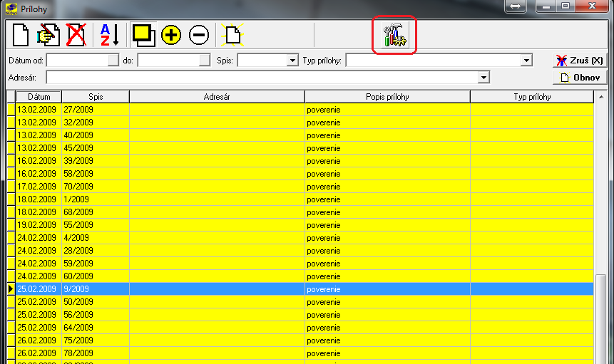
Task: Click highlighted row Spis 9/2009
Action: point(300,289)
